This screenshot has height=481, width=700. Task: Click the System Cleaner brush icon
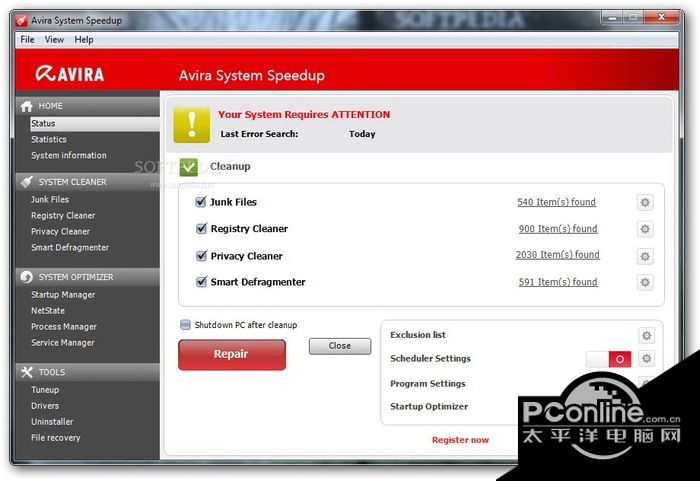27,182
